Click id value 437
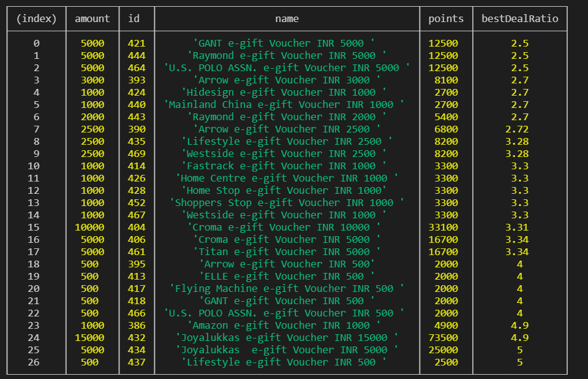Viewport: 588px width, 379px height. pos(137,362)
